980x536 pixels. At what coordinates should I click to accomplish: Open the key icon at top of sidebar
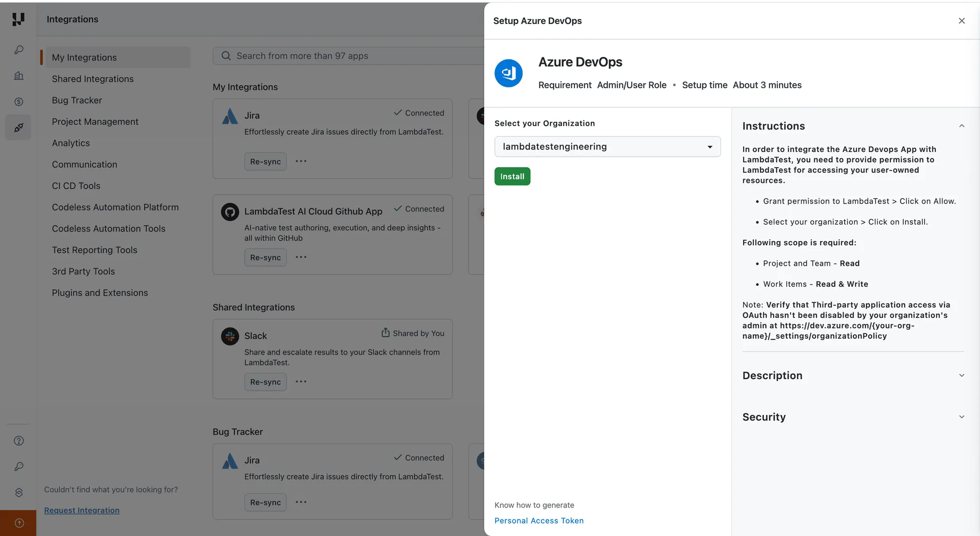[19, 50]
